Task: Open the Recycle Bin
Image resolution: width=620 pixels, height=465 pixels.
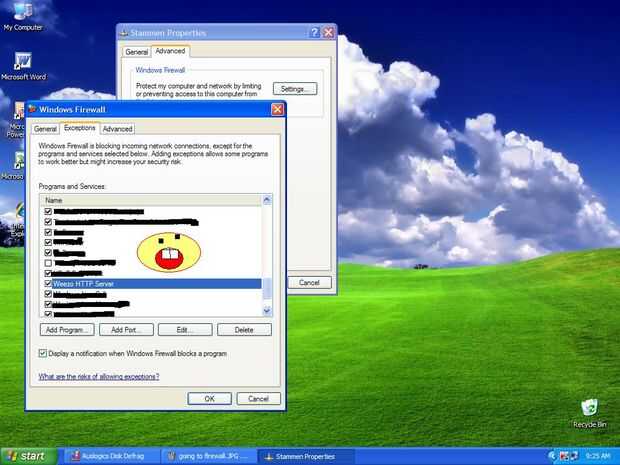Action: pos(589,414)
